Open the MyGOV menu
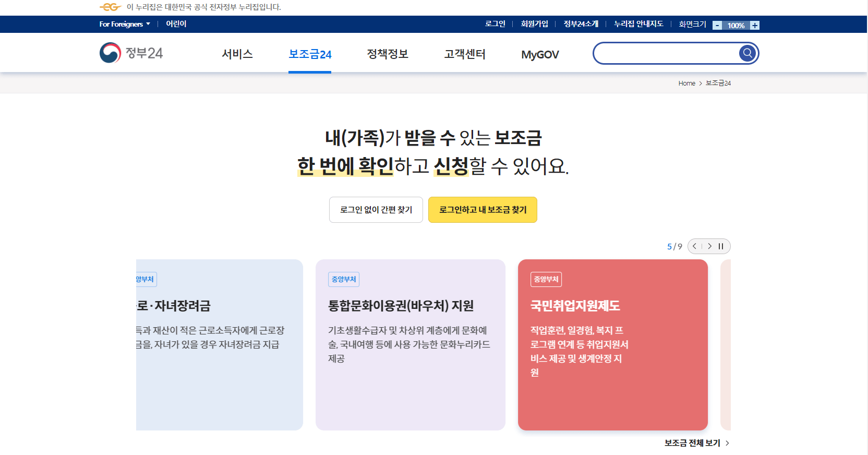This screenshot has width=868, height=455. [x=540, y=54]
